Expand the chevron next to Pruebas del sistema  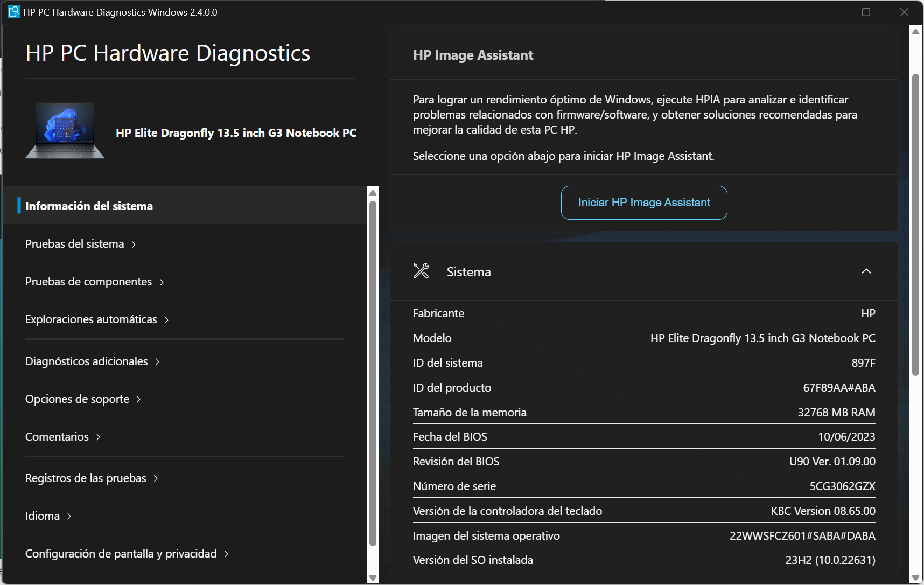(134, 245)
